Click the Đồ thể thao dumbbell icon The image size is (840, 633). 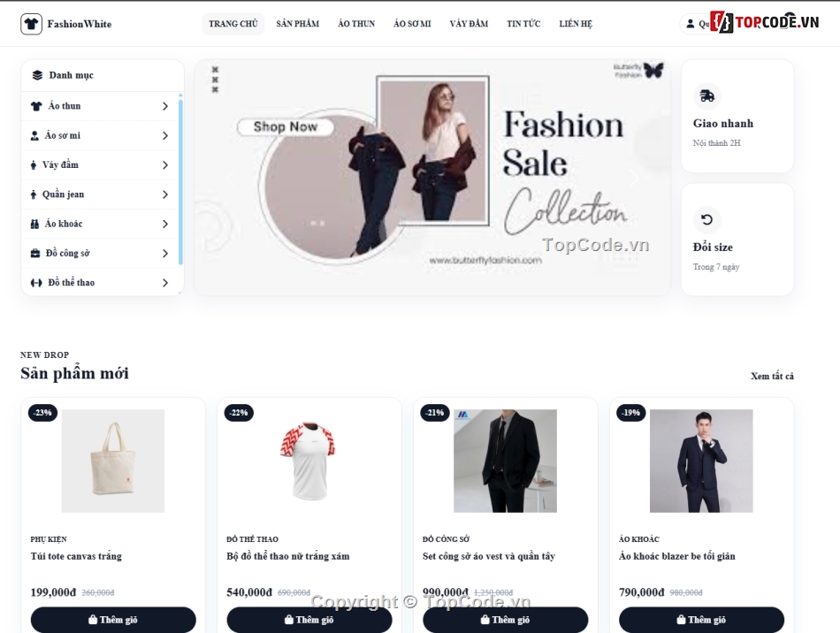point(36,283)
